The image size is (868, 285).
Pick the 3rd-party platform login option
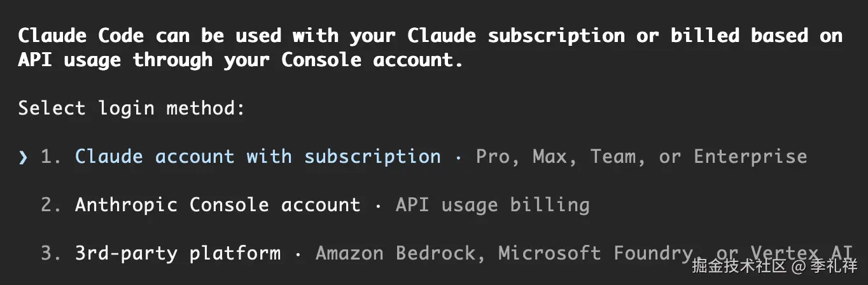178,253
